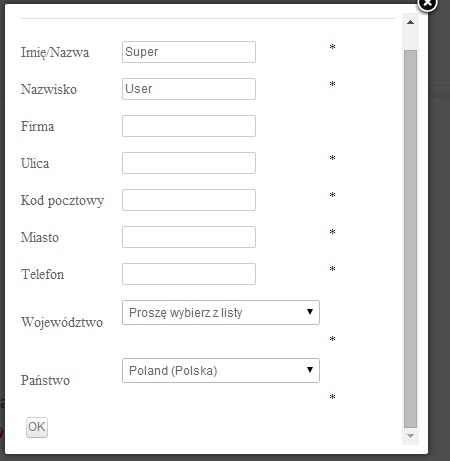Click the Proszę wybierz z listy selector
Screen dimensions: 450x461
click(x=221, y=312)
